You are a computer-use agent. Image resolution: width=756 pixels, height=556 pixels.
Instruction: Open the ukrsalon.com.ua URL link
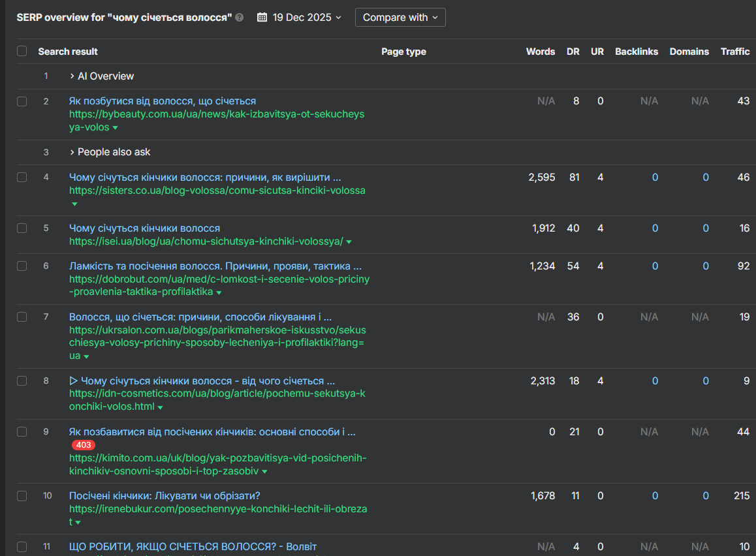217,343
